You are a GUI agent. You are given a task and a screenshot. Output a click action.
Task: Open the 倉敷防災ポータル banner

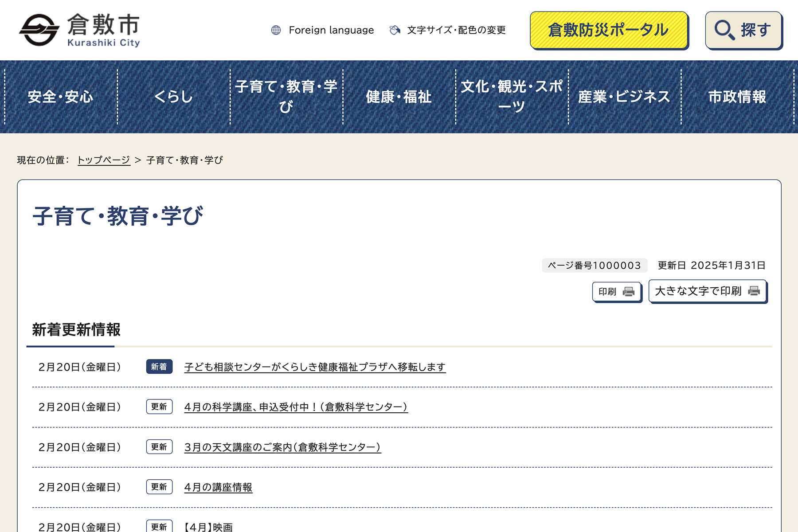point(608,30)
